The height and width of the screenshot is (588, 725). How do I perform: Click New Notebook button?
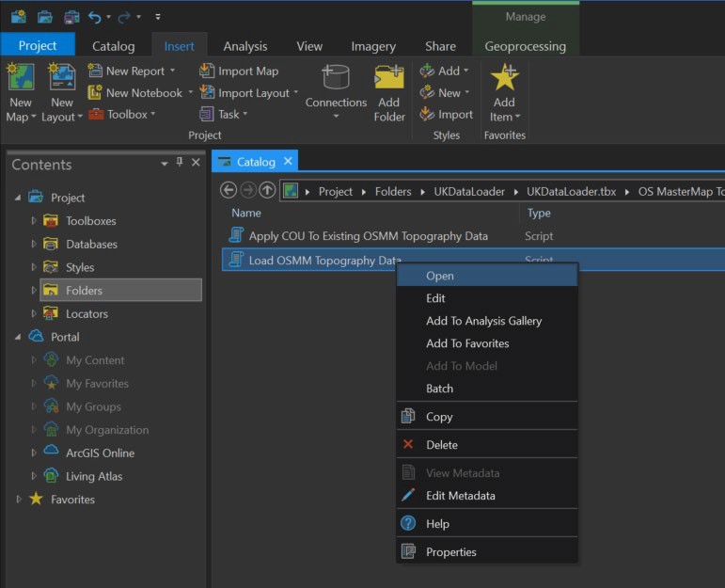(x=140, y=92)
